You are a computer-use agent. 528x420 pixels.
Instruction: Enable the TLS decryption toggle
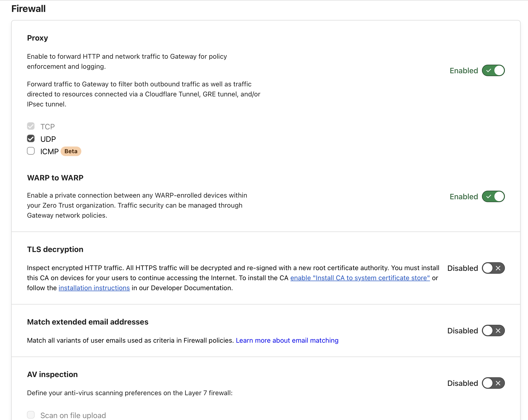tap(493, 268)
